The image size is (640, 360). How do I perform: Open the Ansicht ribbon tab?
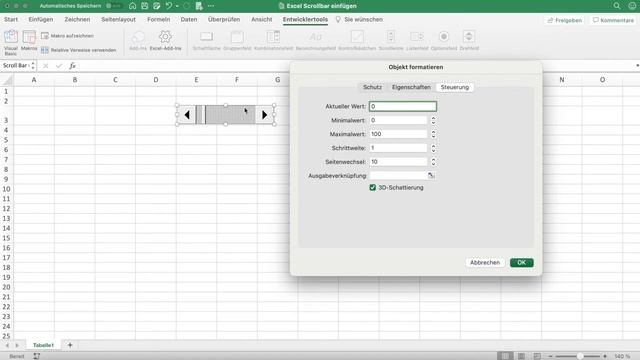click(x=262, y=19)
